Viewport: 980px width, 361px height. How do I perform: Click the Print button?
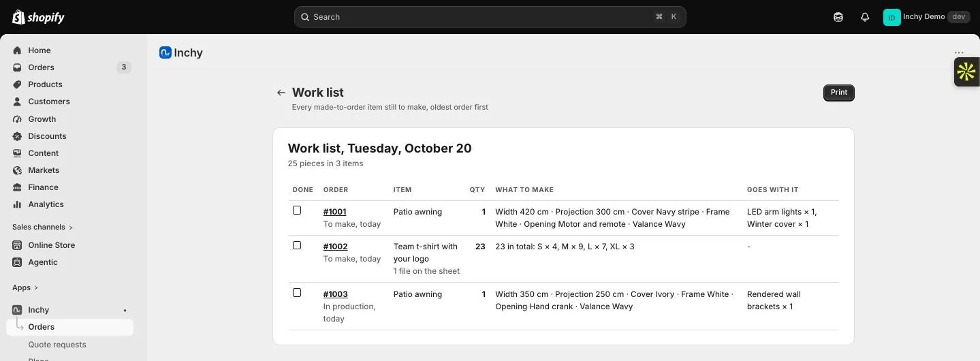point(838,93)
